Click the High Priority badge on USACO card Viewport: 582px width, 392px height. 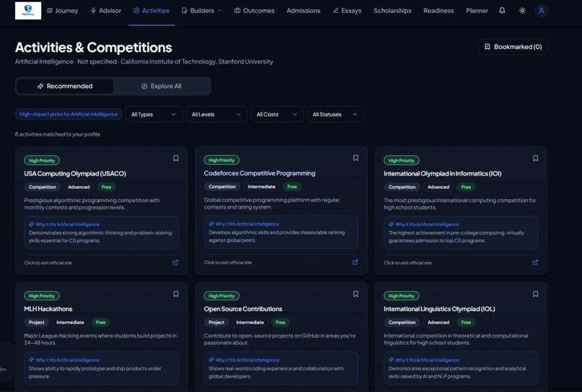pyautogui.click(x=42, y=160)
